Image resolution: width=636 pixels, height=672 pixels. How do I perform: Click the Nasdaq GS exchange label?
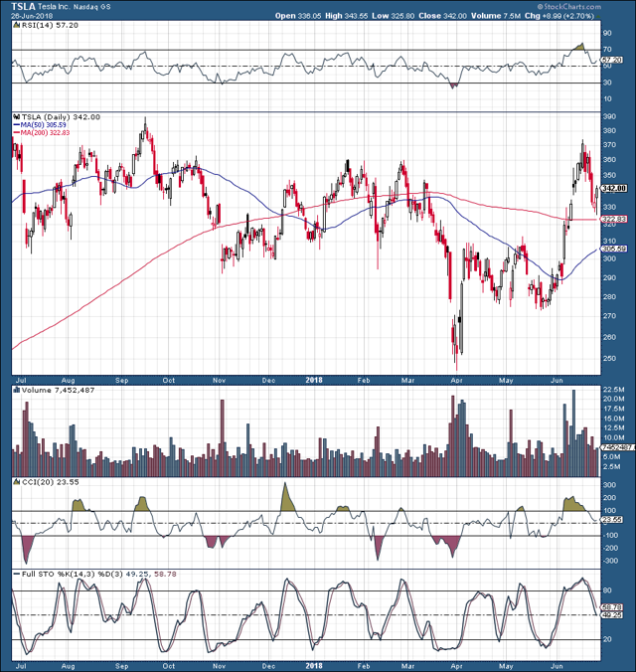tap(92, 7)
